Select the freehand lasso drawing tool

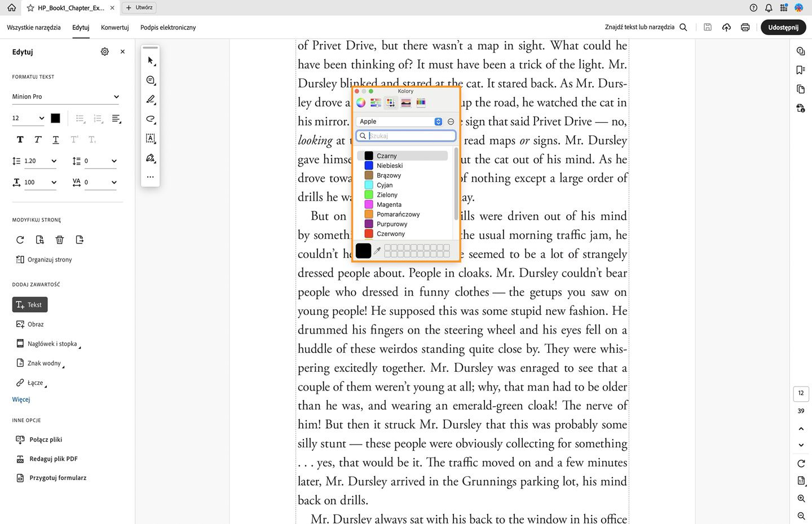151,119
